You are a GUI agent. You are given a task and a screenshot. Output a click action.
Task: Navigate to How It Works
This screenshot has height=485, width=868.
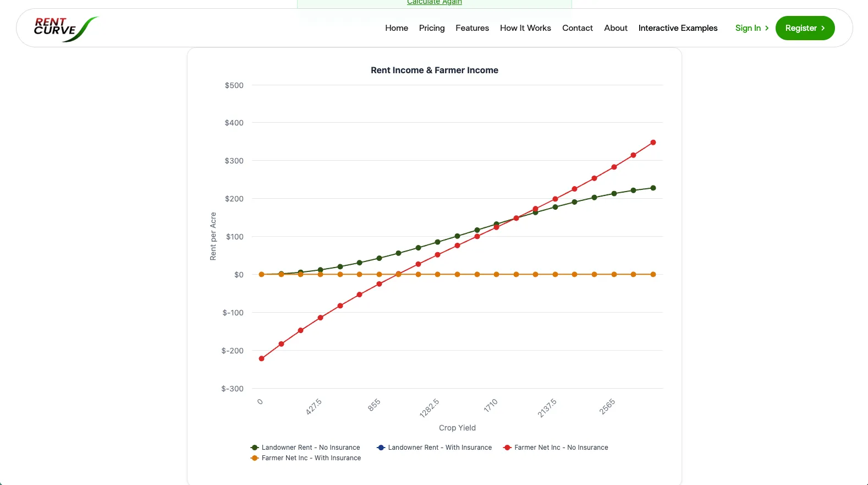coord(525,28)
